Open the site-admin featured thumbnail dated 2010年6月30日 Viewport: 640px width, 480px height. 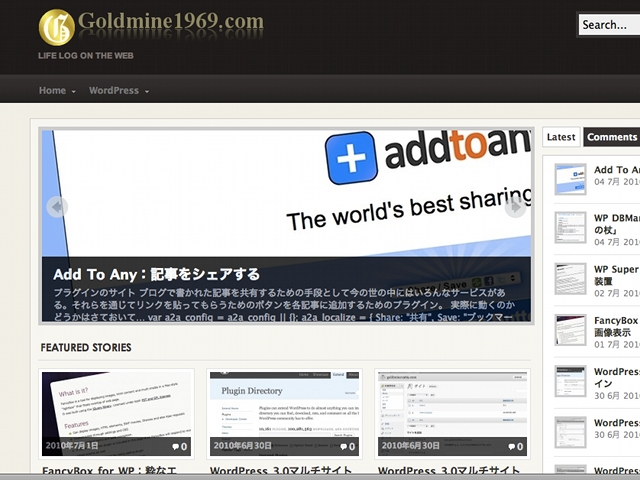coord(452,414)
